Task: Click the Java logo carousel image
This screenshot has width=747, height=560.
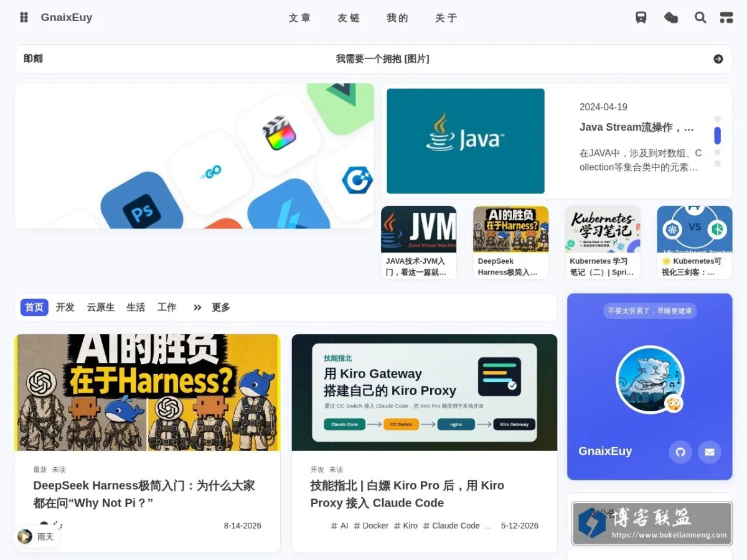Action: 466,141
